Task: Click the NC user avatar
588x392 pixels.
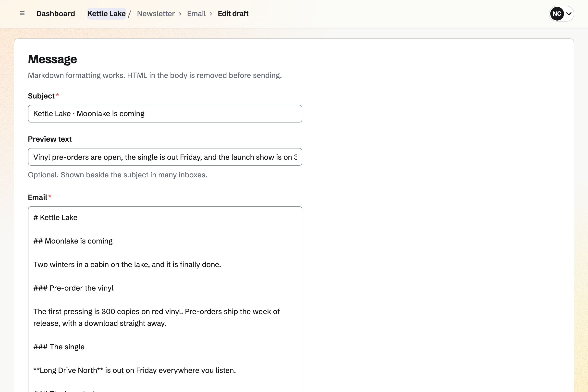Action: (557, 13)
